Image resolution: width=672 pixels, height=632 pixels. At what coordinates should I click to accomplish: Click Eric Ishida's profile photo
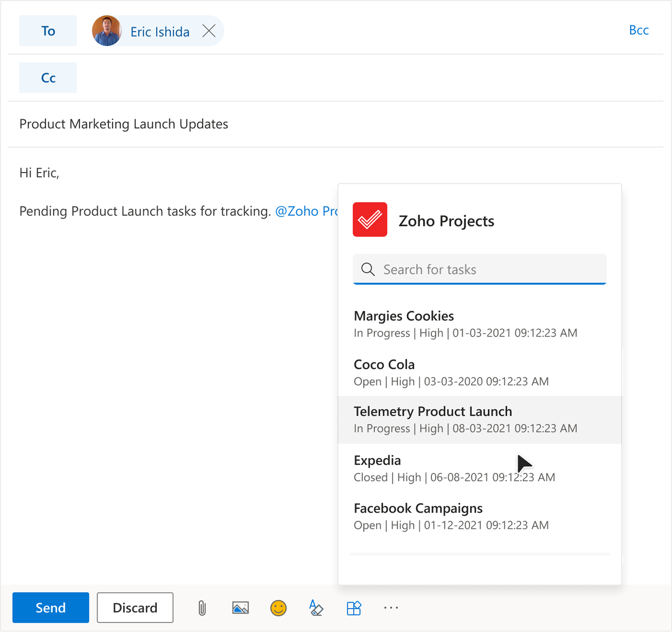pos(107,31)
